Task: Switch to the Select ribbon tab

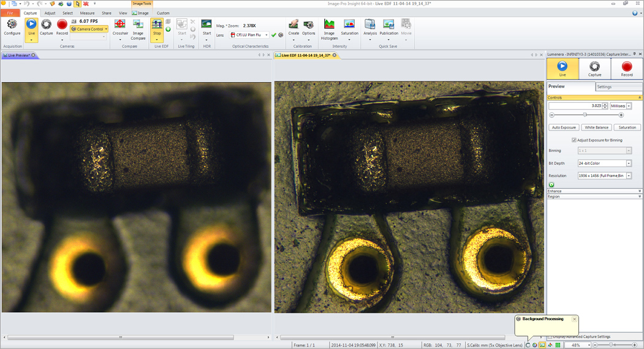Action: pos(67,13)
